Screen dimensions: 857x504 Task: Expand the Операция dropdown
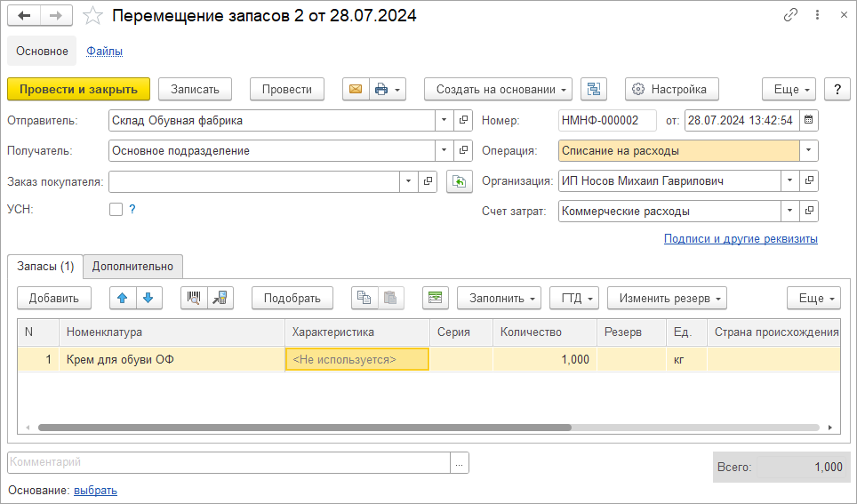808,150
